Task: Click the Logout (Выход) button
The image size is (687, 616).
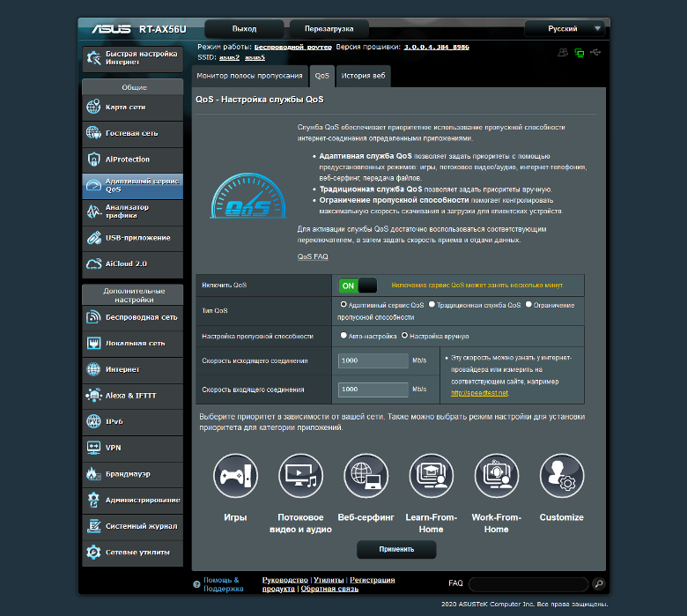Action: coord(244,28)
